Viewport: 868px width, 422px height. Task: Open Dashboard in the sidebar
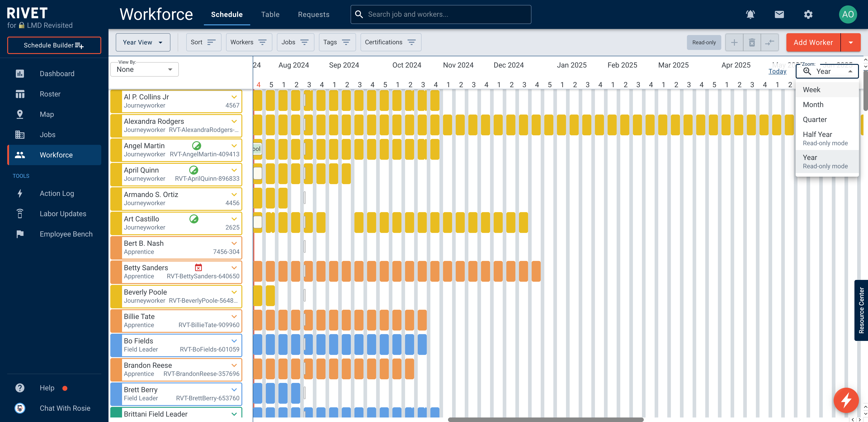tap(54, 73)
